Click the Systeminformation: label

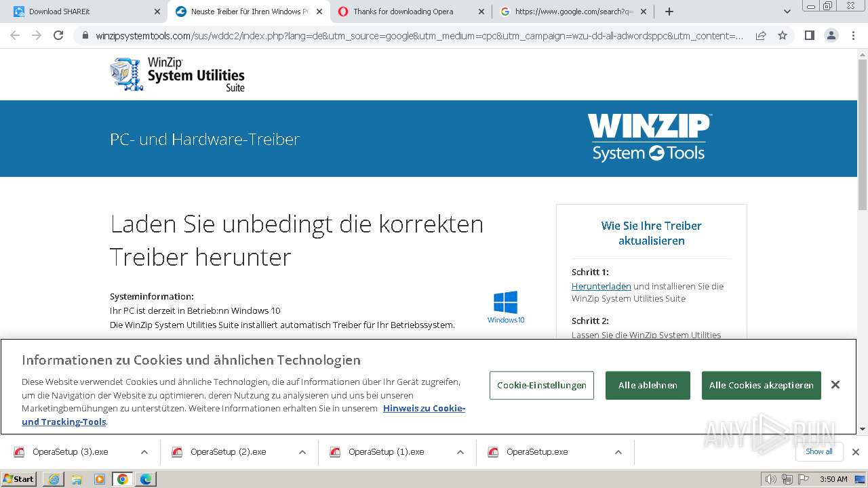(x=152, y=296)
